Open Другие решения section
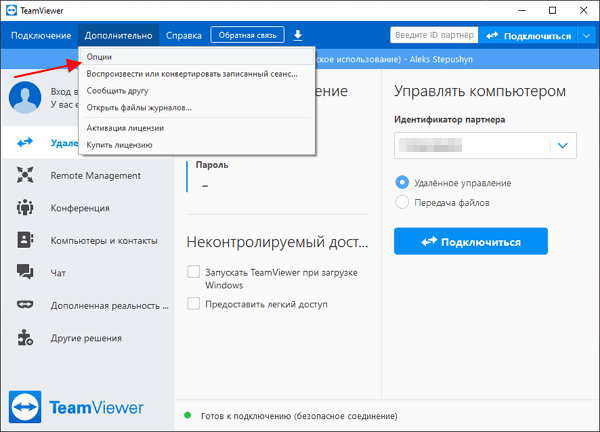The height and width of the screenshot is (432, 600). 88,338
